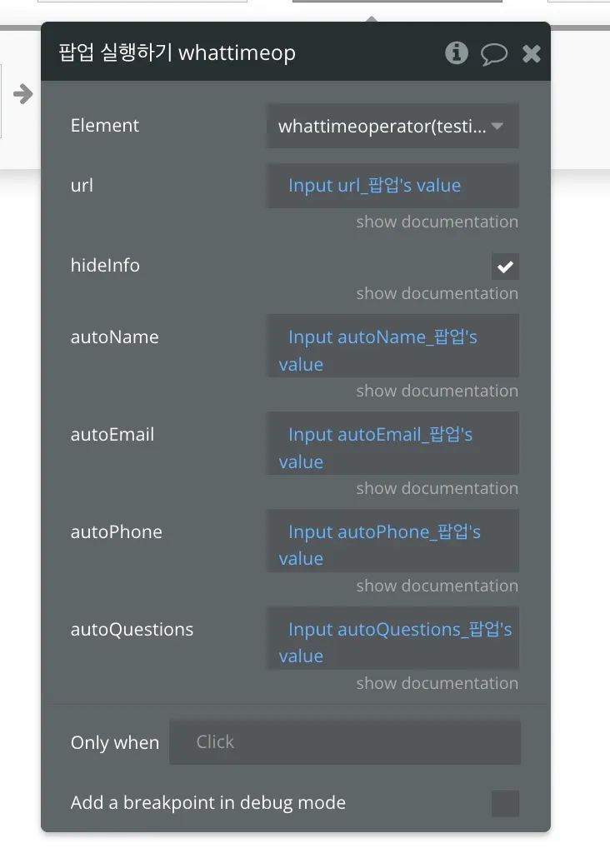Screen dimensions: 610x868
Task: Open the Element dropdown whattimeoperator
Action: (392, 127)
